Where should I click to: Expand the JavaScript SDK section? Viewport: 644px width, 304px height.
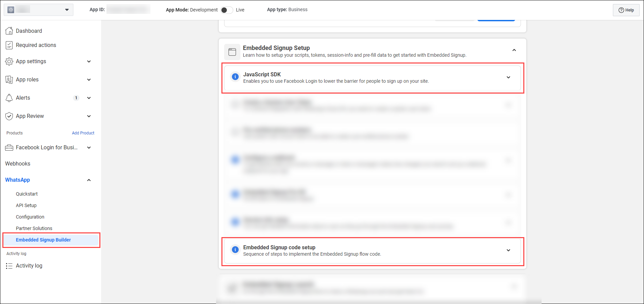point(508,77)
